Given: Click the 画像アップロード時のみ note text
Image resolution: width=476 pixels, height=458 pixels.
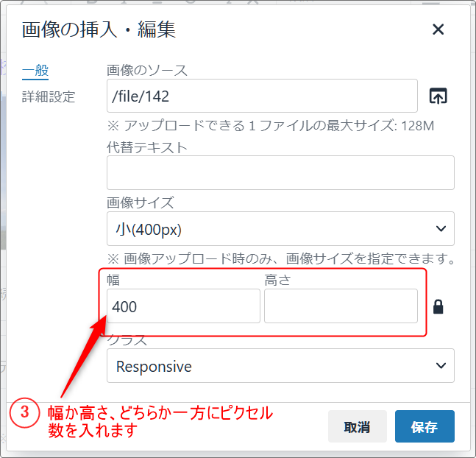Looking at the screenshot, I should (x=280, y=258).
